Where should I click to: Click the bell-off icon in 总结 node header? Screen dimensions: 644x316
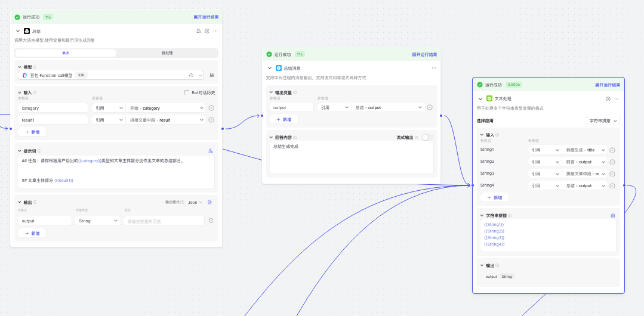[x=199, y=31]
